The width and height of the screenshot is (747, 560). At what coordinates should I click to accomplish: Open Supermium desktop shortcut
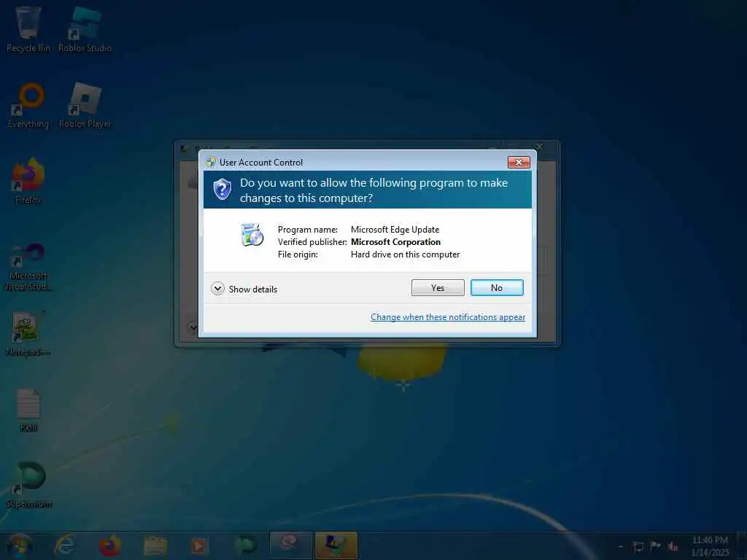click(28, 485)
